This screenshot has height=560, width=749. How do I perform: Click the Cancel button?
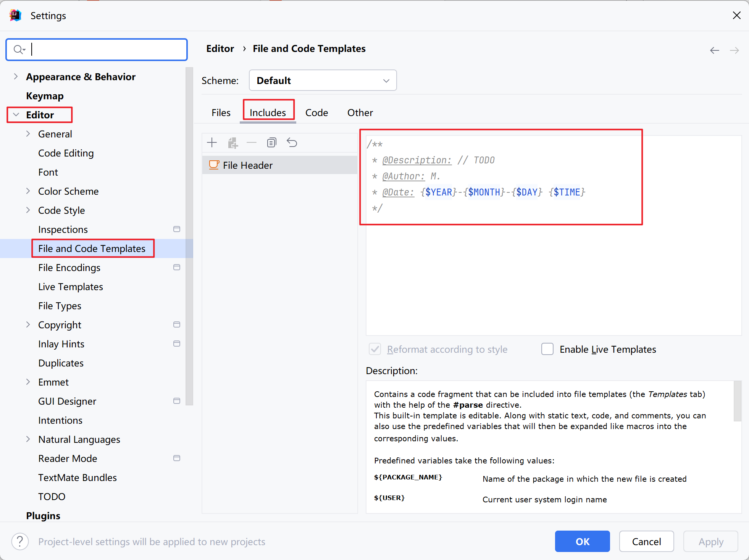coord(646,541)
